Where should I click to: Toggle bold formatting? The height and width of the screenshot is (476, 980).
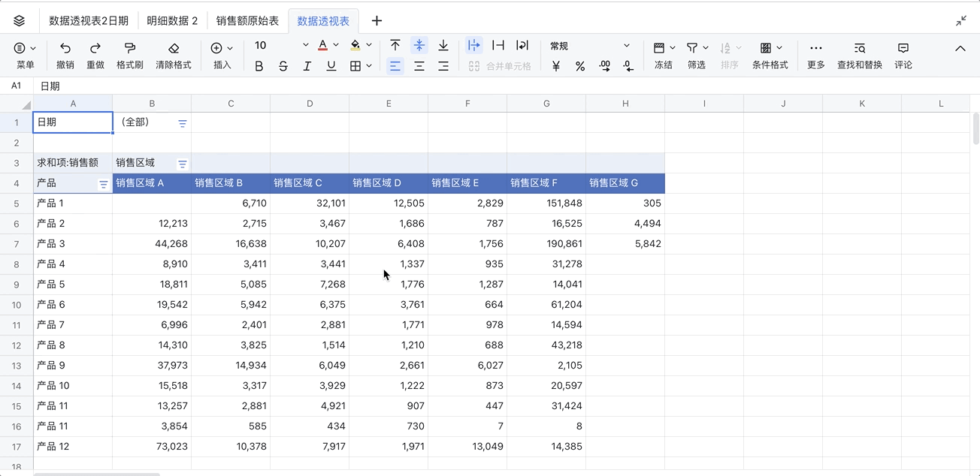click(259, 66)
